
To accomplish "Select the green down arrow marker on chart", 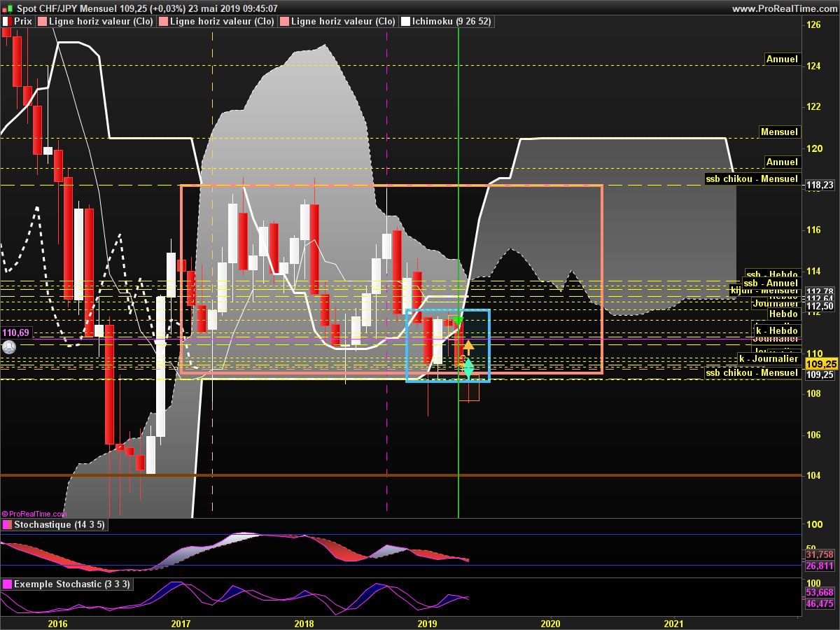I will click(458, 322).
